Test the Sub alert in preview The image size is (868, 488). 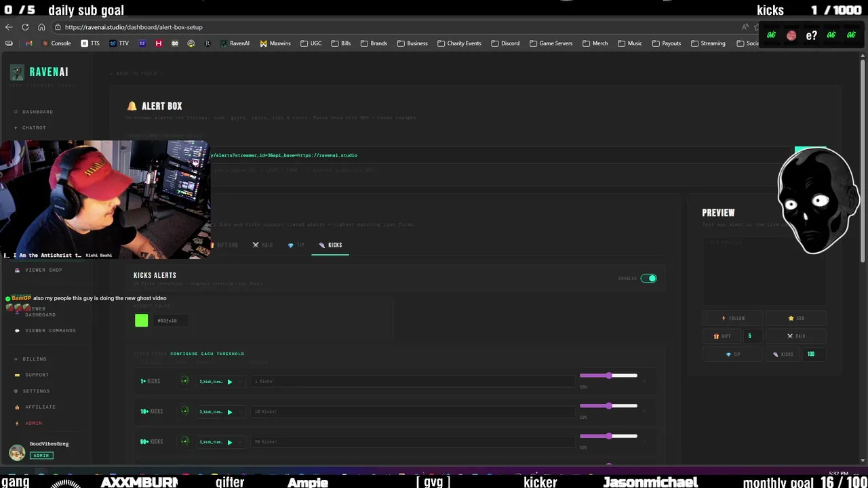coord(795,318)
